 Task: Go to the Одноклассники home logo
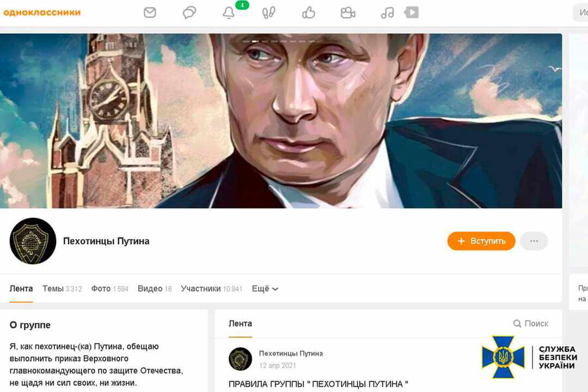(x=42, y=13)
